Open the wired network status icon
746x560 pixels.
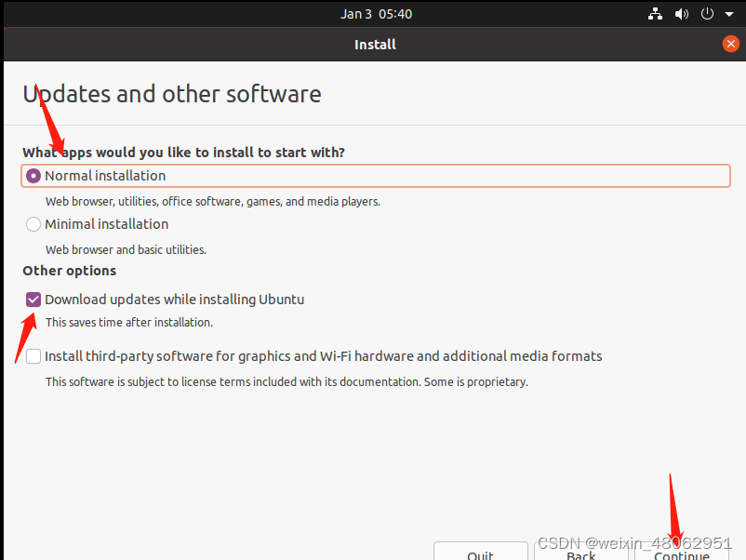(x=655, y=14)
